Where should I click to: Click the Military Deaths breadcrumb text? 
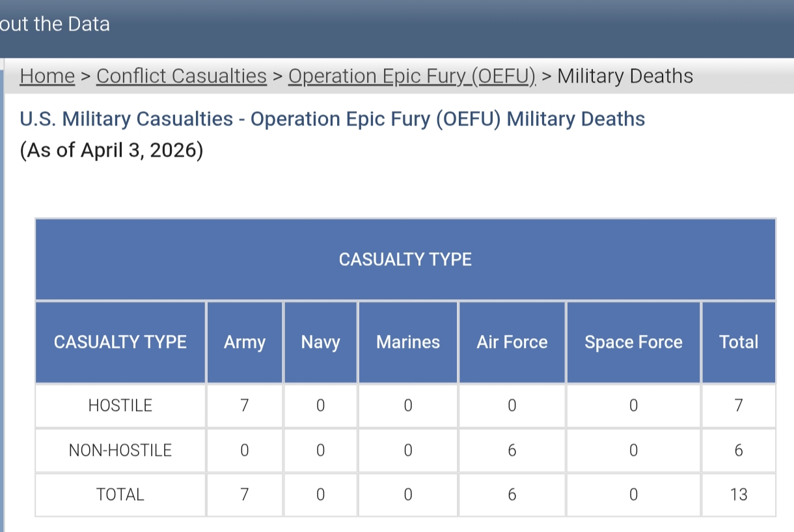click(x=625, y=76)
